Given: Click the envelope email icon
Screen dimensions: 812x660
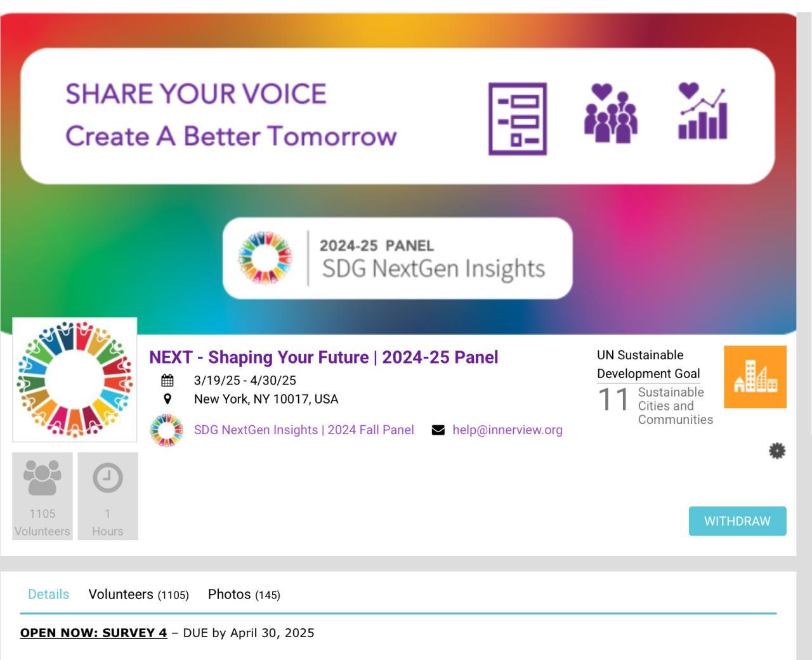Looking at the screenshot, I should (x=438, y=430).
